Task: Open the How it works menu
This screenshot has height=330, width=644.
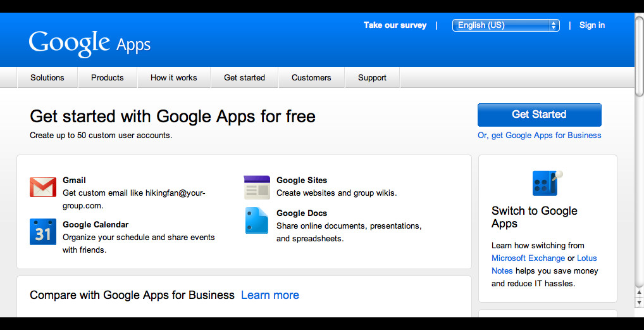Action: (x=174, y=78)
